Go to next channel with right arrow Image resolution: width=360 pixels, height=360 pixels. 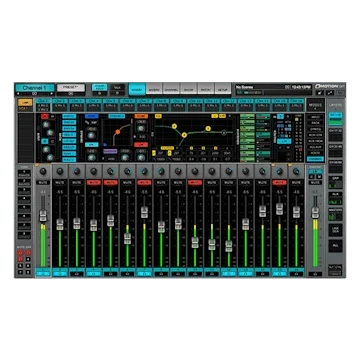point(52,94)
